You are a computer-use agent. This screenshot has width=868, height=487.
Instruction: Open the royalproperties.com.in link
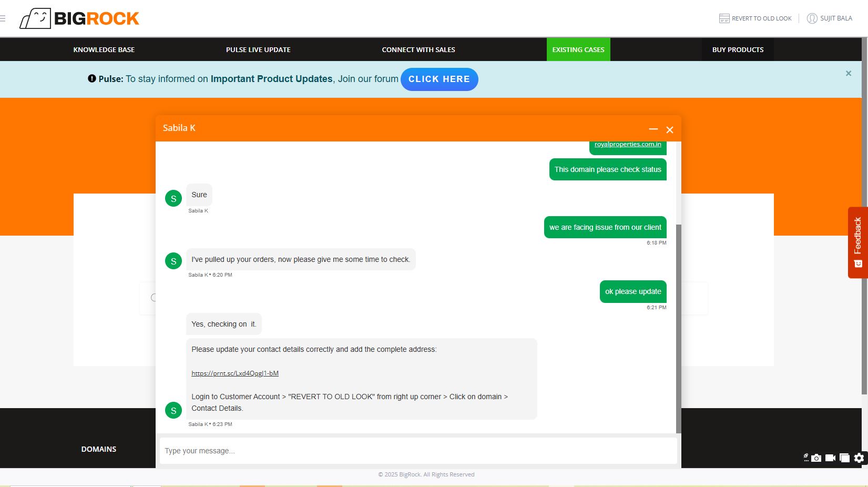[628, 144]
